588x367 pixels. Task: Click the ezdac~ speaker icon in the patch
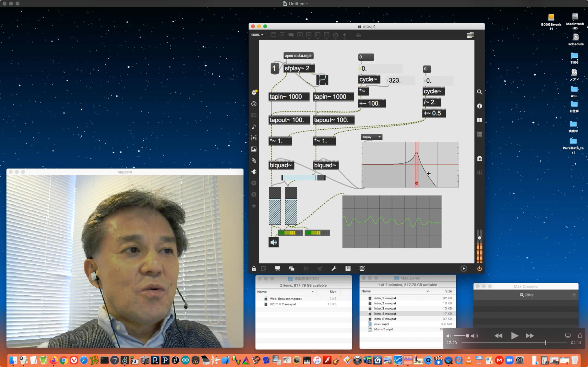[x=273, y=242]
